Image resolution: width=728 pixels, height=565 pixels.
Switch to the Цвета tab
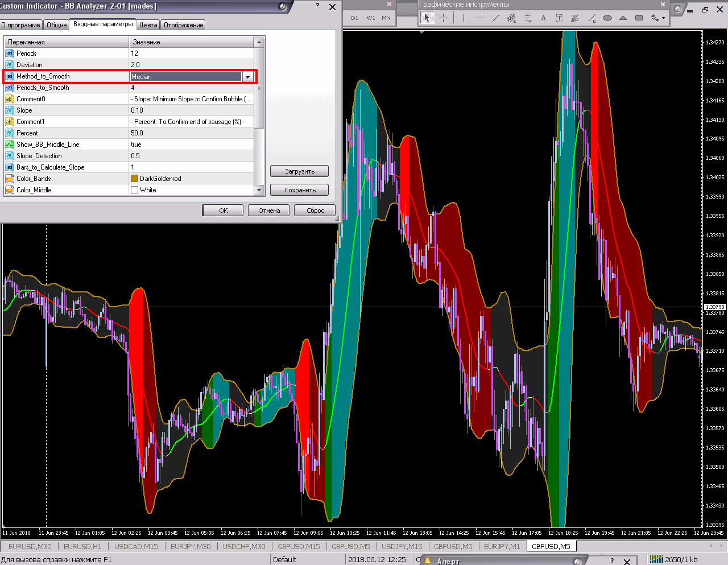click(x=148, y=25)
